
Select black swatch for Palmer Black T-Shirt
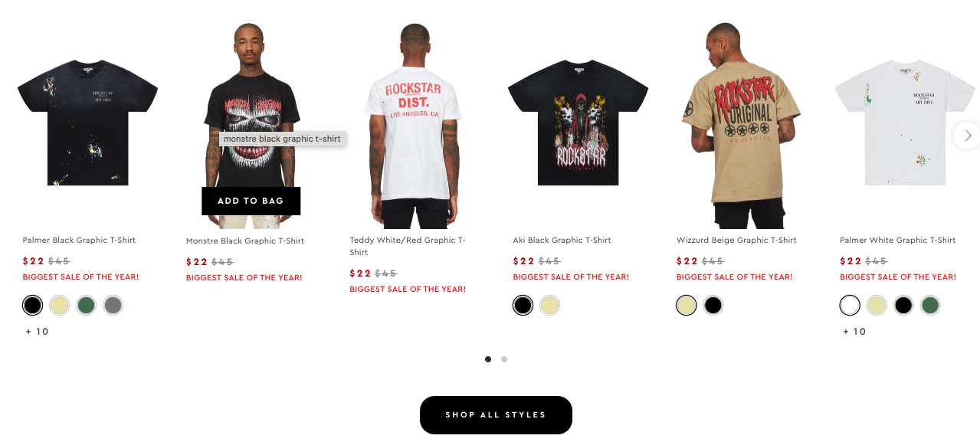(x=32, y=306)
